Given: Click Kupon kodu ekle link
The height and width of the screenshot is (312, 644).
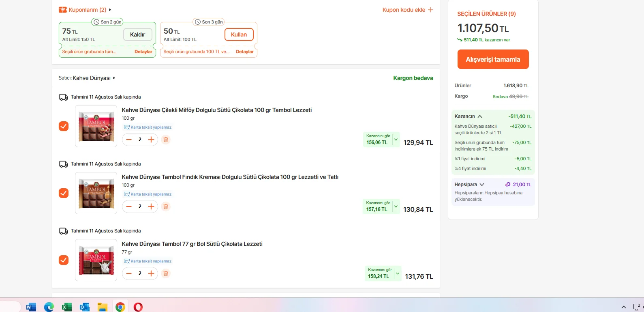Looking at the screenshot, I should [x=404, y=10].
